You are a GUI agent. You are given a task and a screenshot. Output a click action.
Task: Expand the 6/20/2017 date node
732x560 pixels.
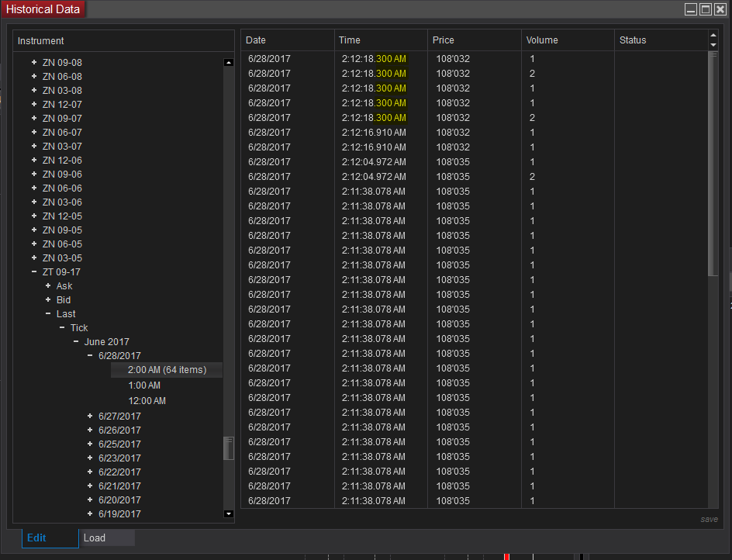tap(90, 500)
